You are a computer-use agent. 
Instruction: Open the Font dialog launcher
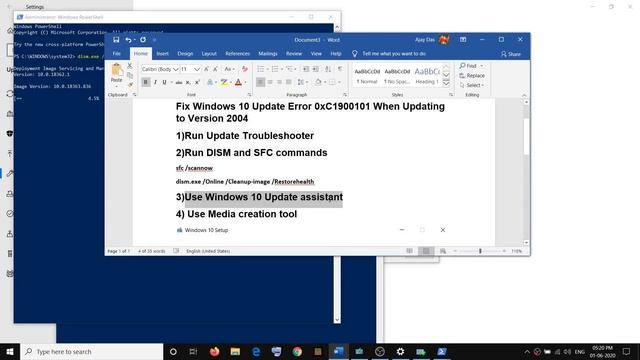(x=249, y=95)
